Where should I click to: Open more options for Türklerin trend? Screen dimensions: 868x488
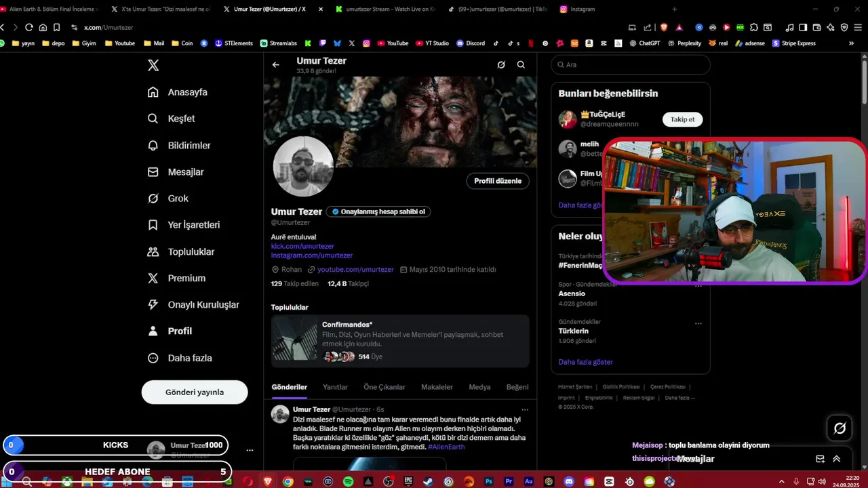point(698,323)
